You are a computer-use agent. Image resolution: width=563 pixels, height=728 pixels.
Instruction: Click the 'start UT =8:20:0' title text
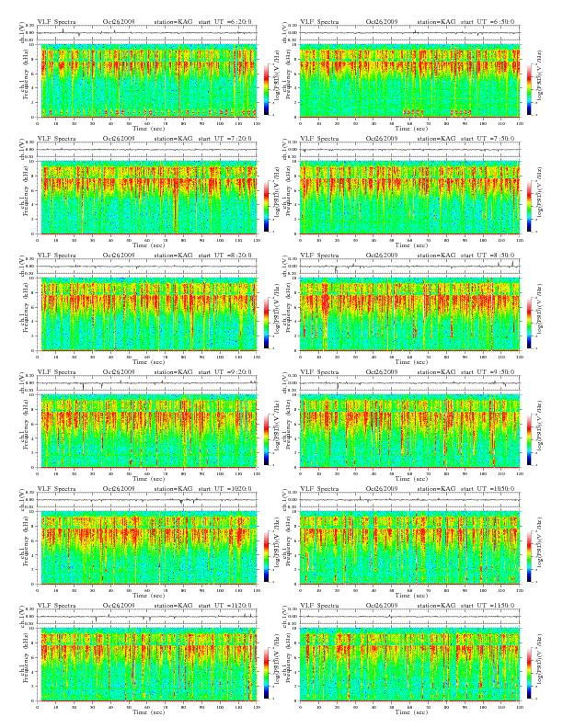click(225, 256)
